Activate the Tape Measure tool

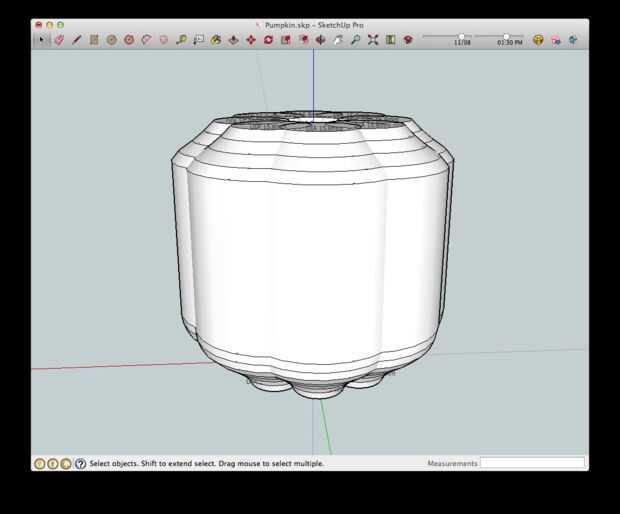point(181,40)
